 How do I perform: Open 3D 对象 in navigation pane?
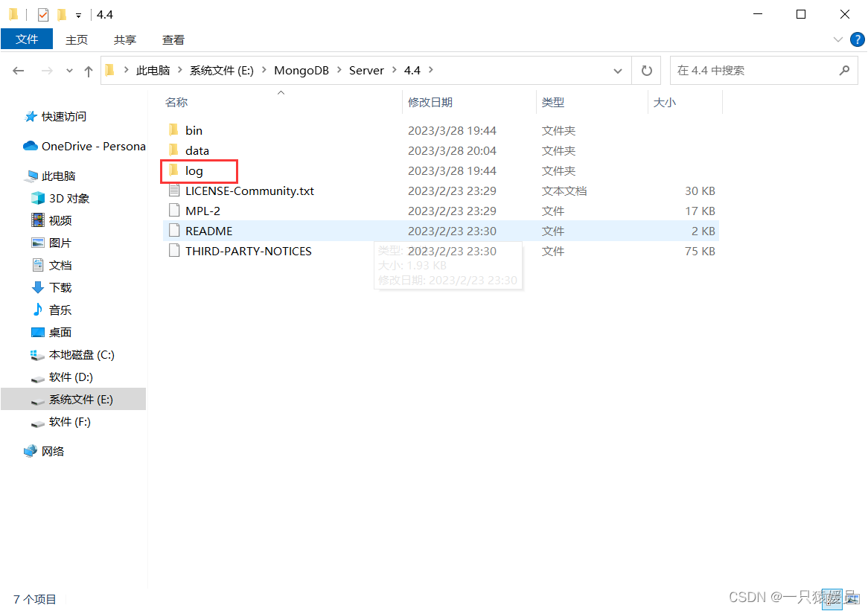[68, 198]
